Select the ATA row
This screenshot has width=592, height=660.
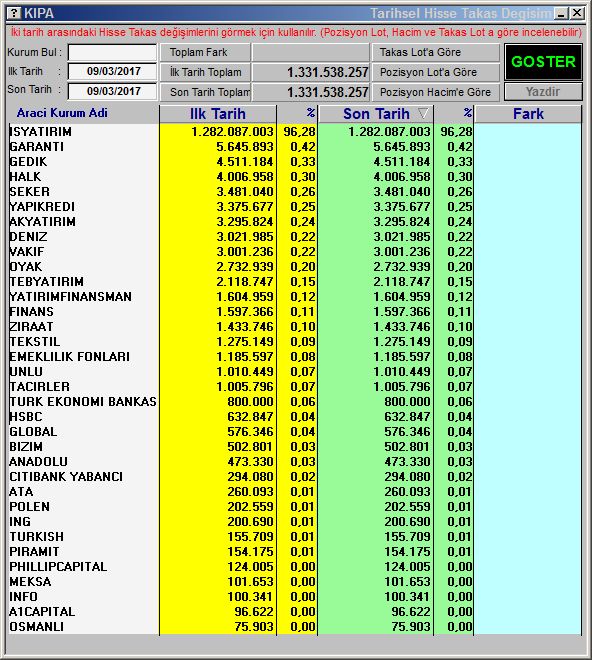295,492
